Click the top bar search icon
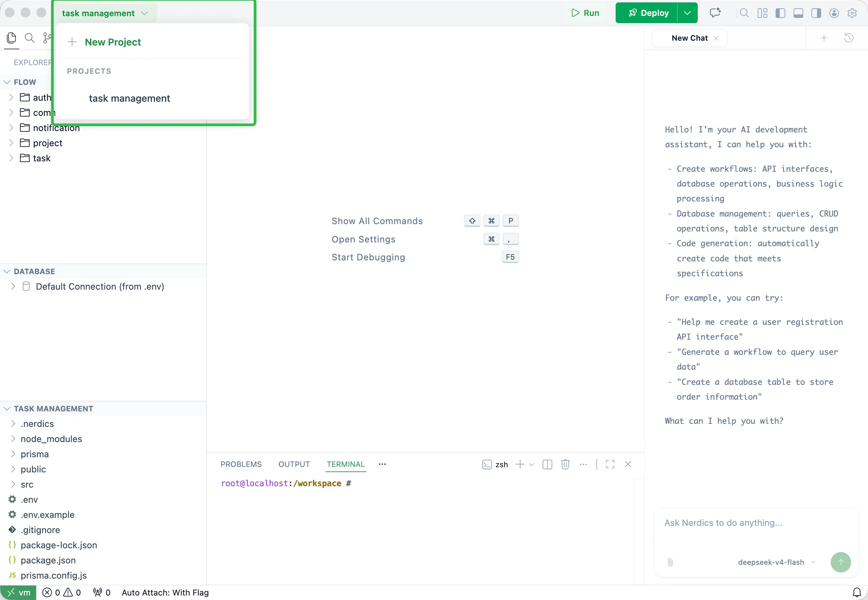Screen dimensions: 868x600 tap(744, 13)
